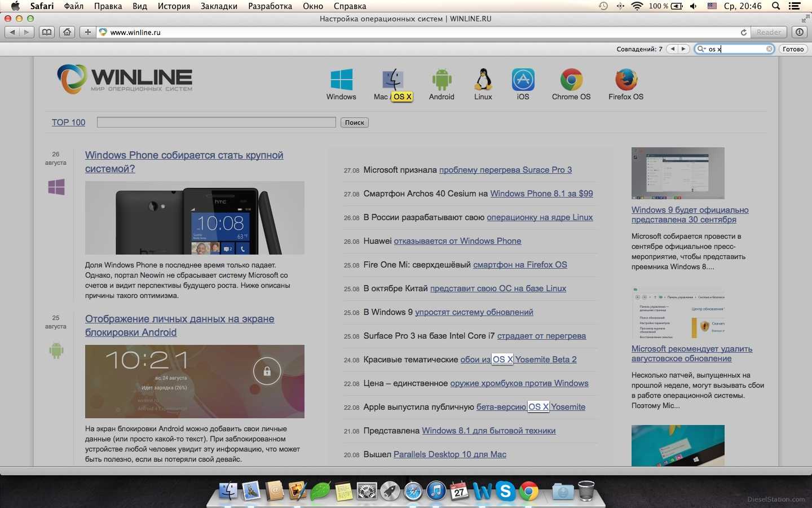The width and height of the screenshot is (812, 508).
Task: Click the Safari home button
Action: (67, 32)
